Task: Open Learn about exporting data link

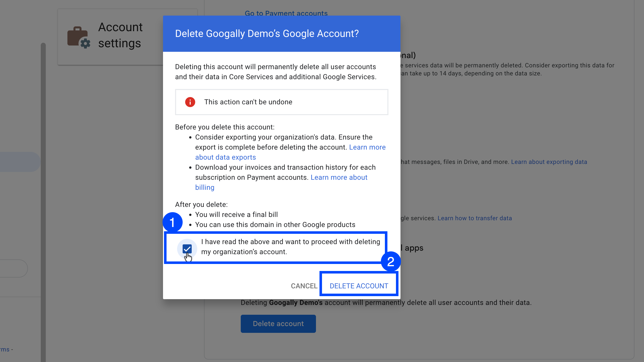Action: (549, 162)
